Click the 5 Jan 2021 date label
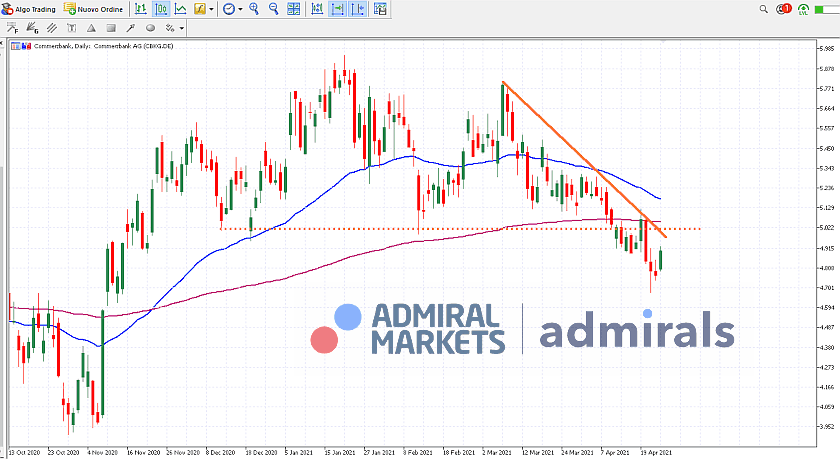Screen dimensions: 840x459 (299, 453)
